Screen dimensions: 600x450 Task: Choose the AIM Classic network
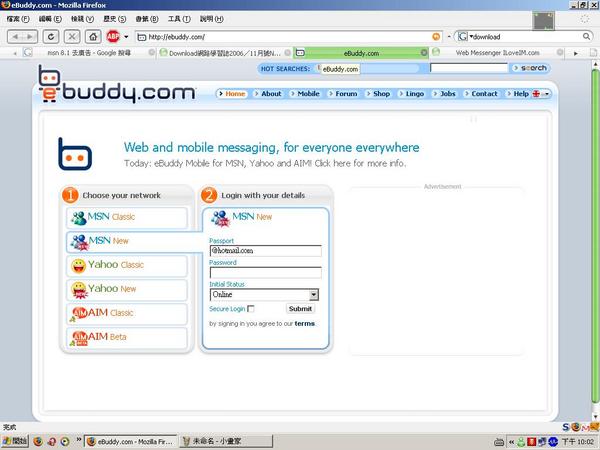coord(127,314)
